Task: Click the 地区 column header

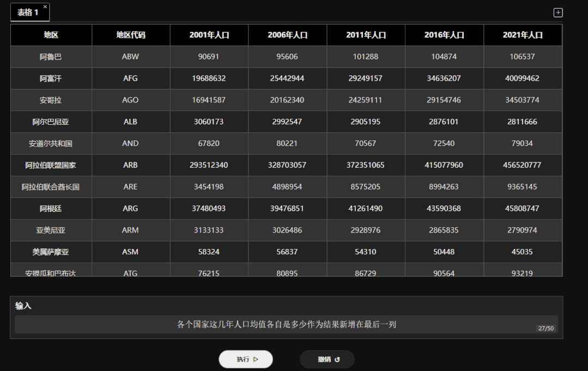Action: [51, 35]
